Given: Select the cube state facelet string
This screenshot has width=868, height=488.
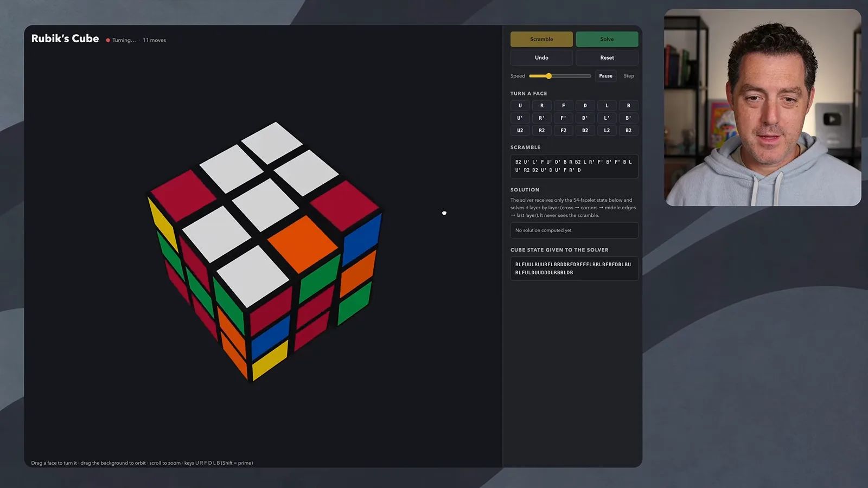Looking at the screenshot, I should click(574, 268).
